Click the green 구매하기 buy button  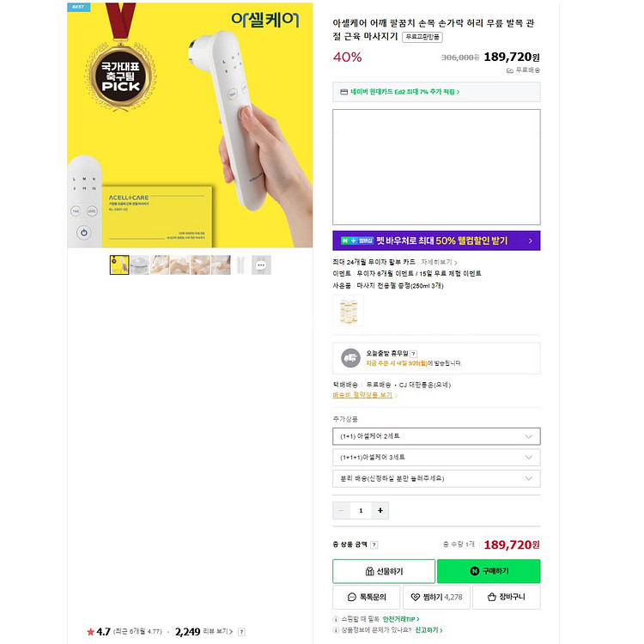[x=489, y=571]
